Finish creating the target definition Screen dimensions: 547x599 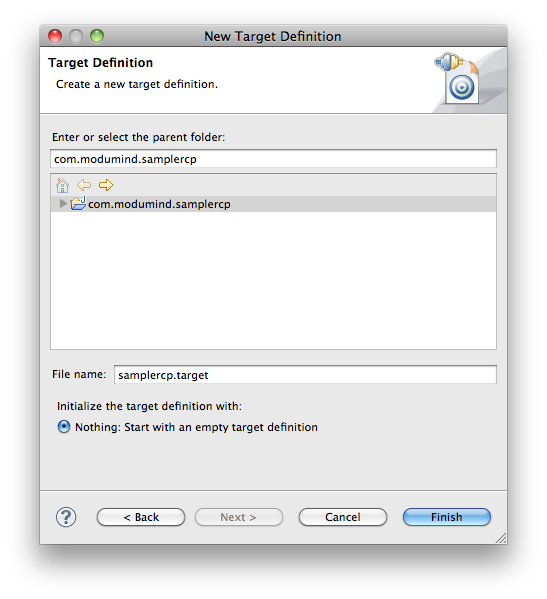click(447, 517)
